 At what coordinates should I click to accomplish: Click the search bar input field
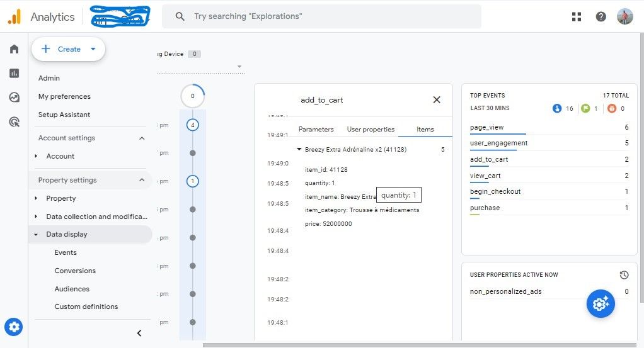[321, 16]
